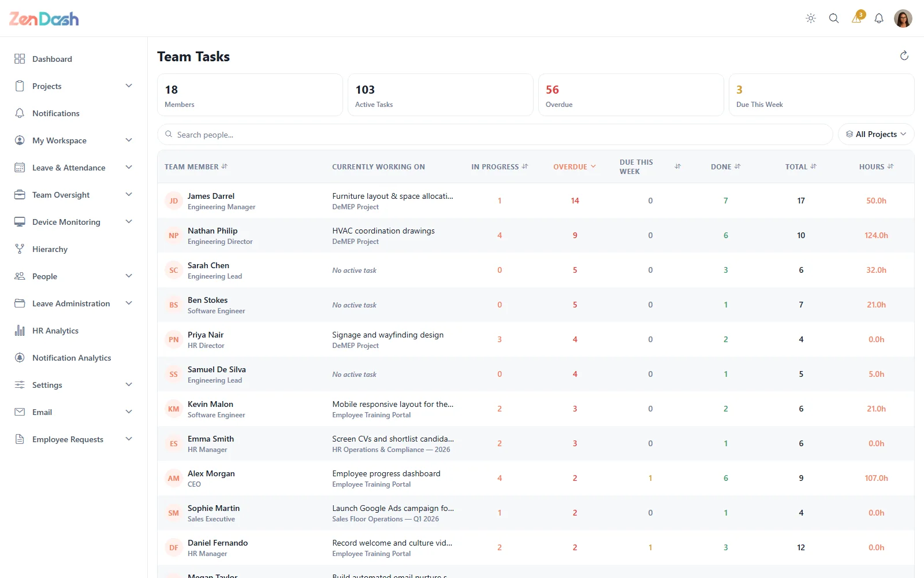Expand the My Workspace chevron
The height and width of the screenshot is (578, 924).
(x=129, y=140)
